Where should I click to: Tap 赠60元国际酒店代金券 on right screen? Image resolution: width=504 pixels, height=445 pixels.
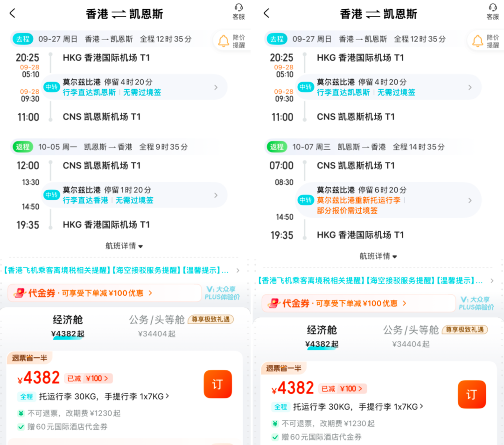[x=322, y=437]
